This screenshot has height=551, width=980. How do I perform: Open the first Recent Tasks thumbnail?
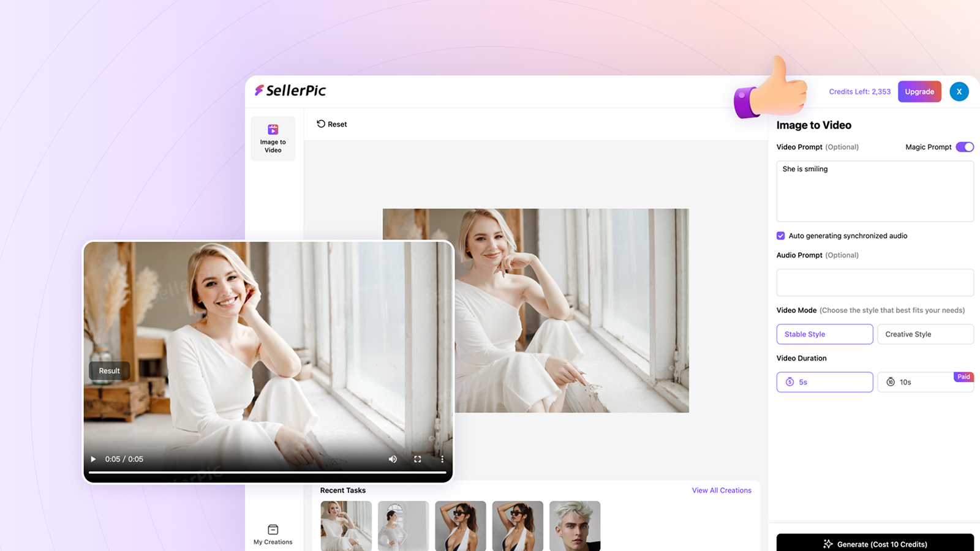pyautogui.click(x=345, y=525)
